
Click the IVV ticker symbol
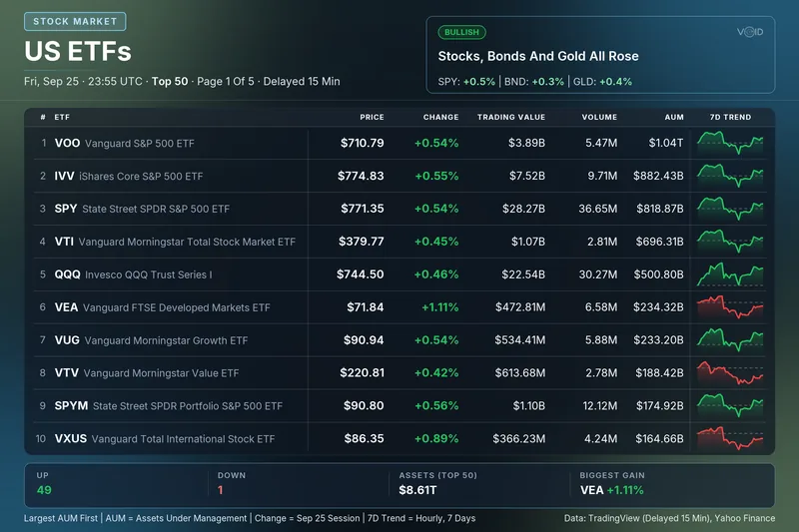[64, 176]
